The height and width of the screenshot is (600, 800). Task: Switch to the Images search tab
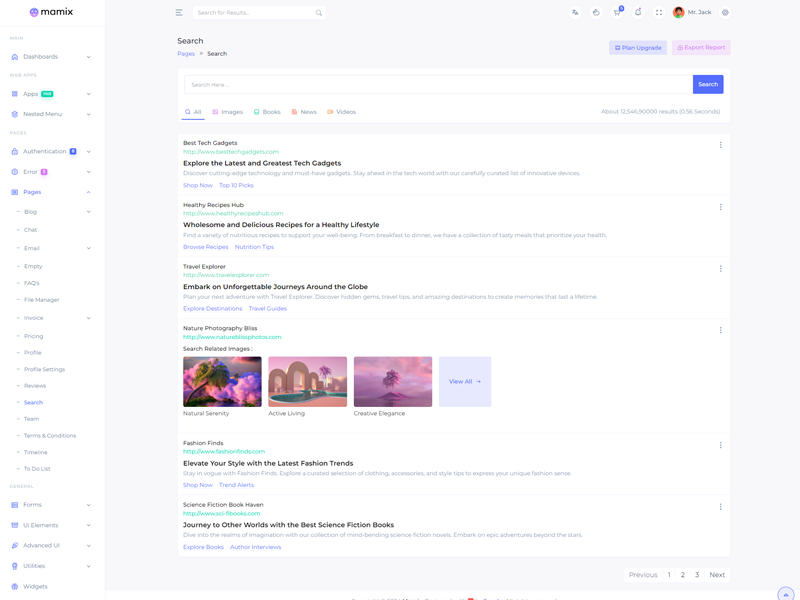(228, 112)
